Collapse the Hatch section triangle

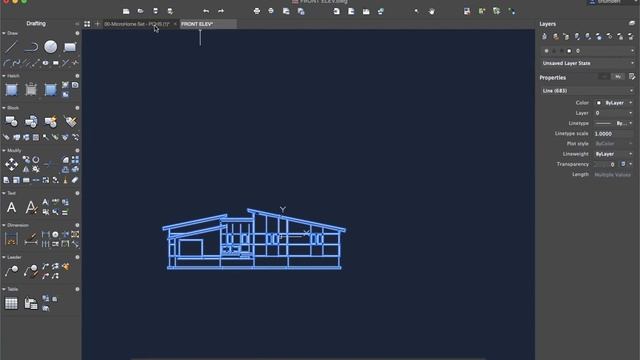pyautogui.click(x=4, y=76)
